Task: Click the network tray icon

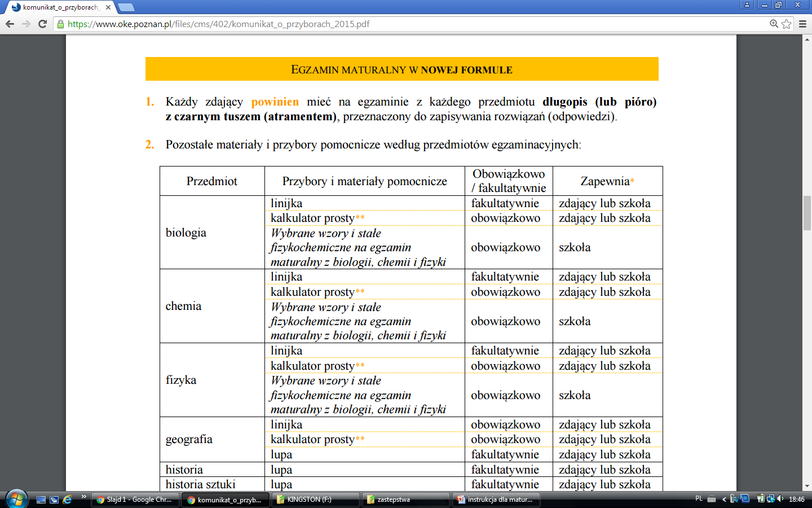Action: (x=770, y=499)
